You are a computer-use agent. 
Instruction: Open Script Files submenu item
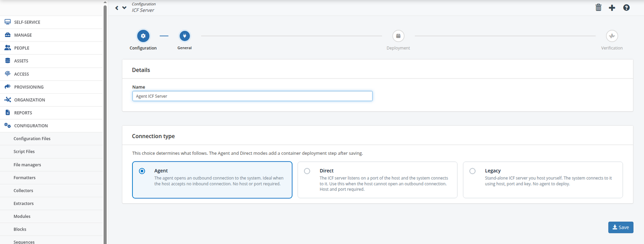click(24, 152)
